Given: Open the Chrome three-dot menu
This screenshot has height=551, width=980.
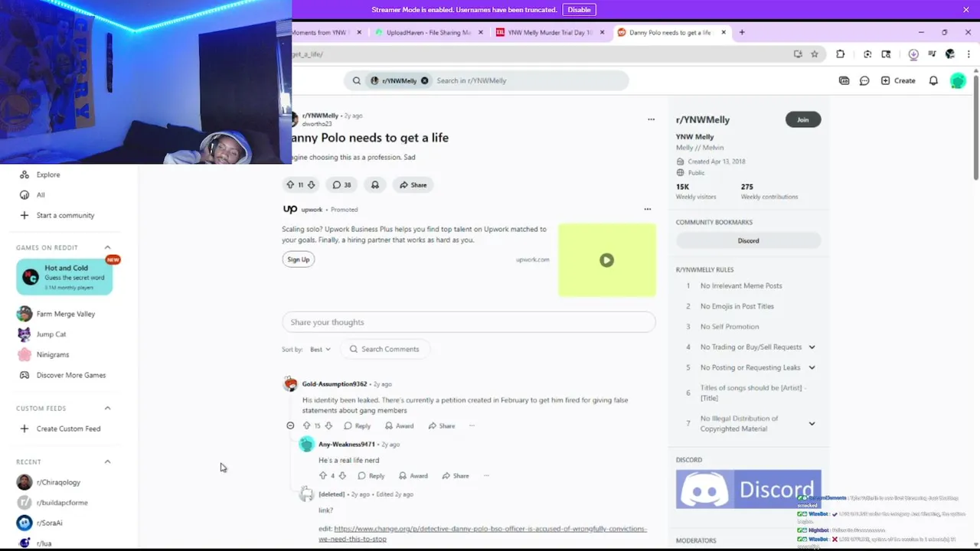Looking at the screenshot, I should tap(969, 54).
